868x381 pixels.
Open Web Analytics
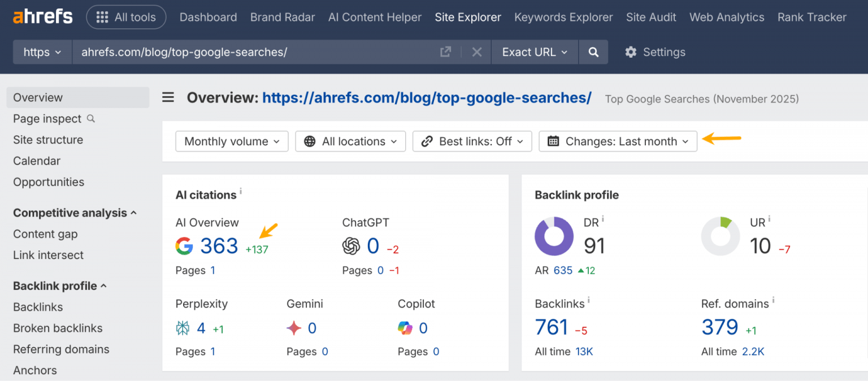pos(727,18)
